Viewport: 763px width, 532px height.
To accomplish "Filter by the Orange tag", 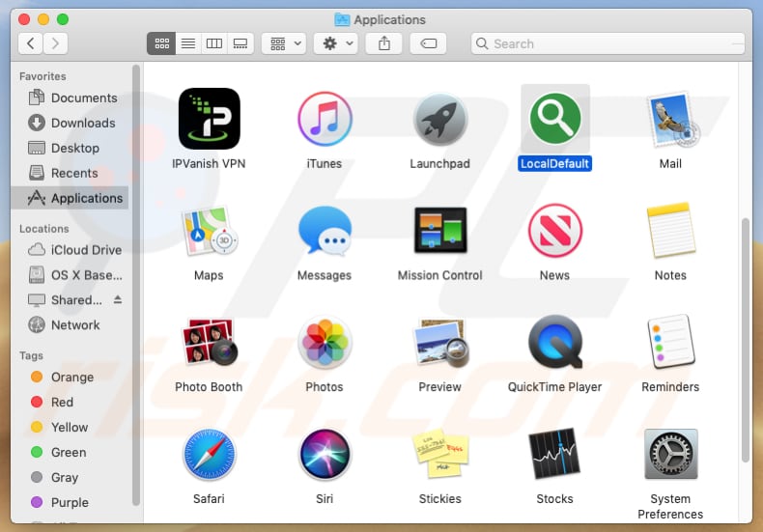I will point(71,377).
